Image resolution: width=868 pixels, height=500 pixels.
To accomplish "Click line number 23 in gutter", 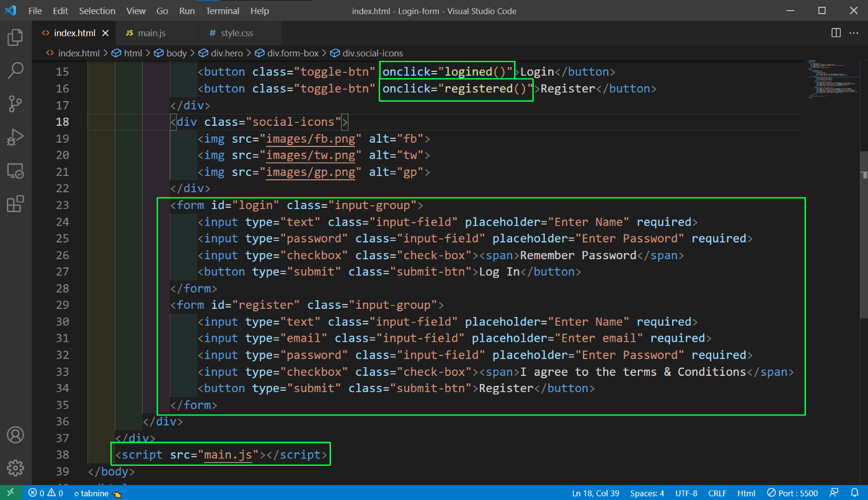I will (x=62, y=205).
